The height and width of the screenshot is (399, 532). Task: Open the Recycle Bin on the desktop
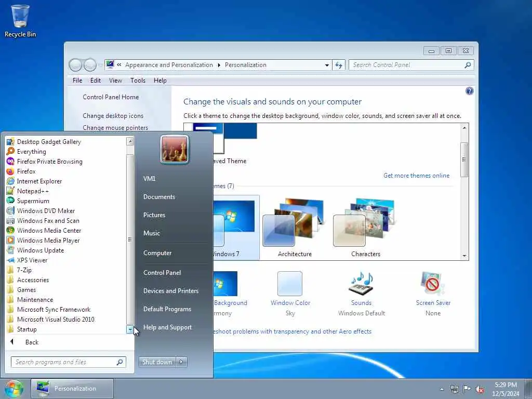coord(20,20)
